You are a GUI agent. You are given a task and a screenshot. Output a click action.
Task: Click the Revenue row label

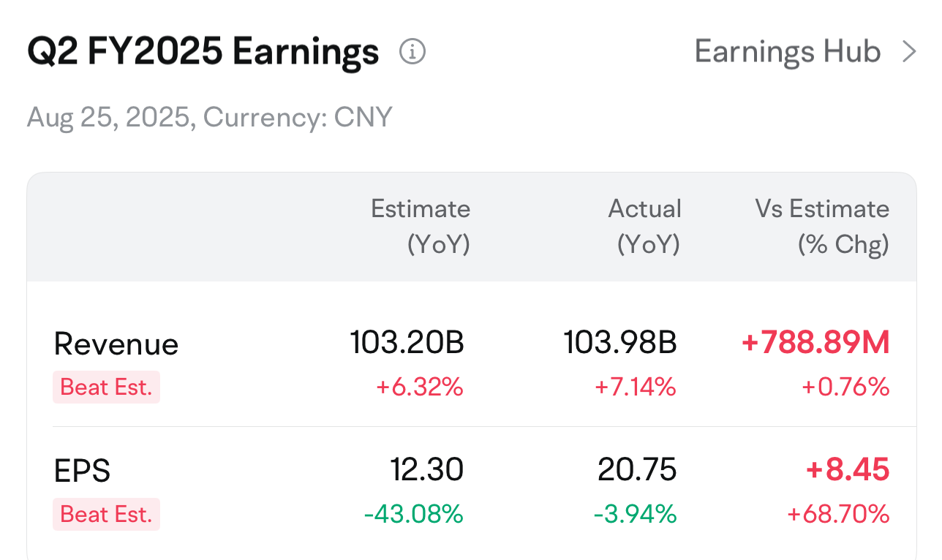click(116, 344)
